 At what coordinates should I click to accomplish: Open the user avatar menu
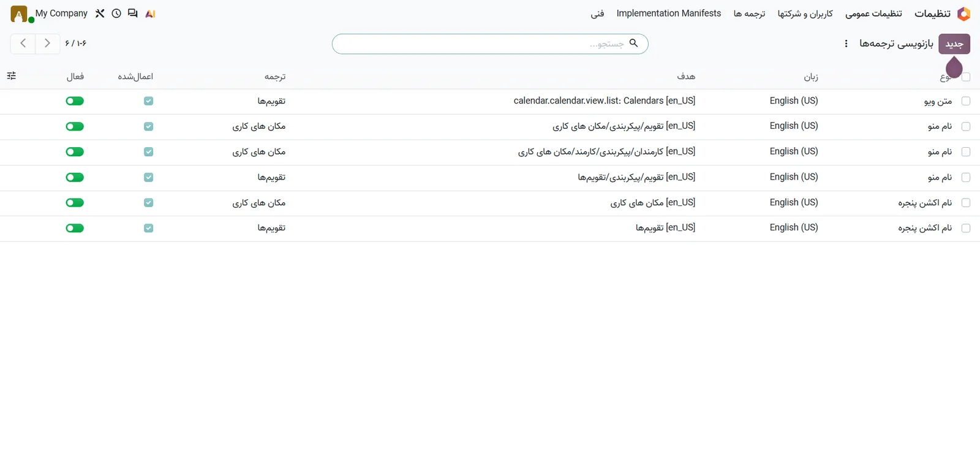(19, 14)
